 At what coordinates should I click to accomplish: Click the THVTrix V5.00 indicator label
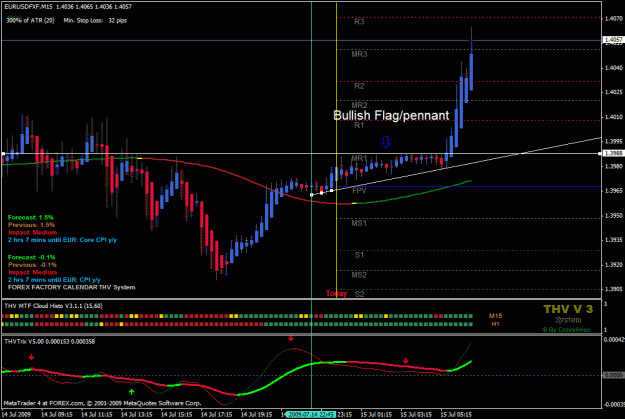(x=49, y=342)
